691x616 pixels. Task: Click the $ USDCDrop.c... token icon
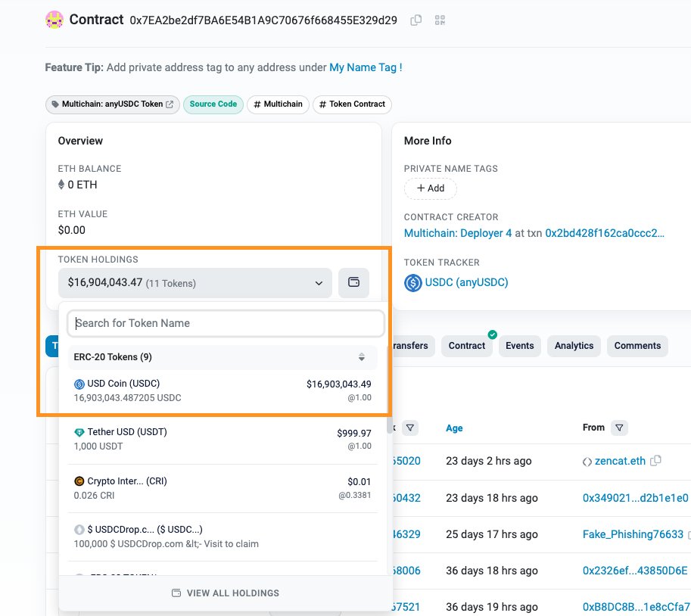click(x=79, y=530)
